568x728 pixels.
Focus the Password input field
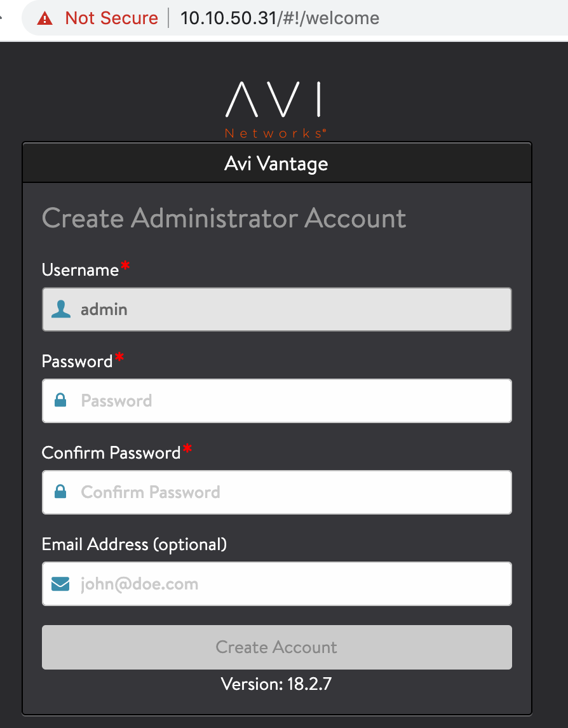pos(277,401)
